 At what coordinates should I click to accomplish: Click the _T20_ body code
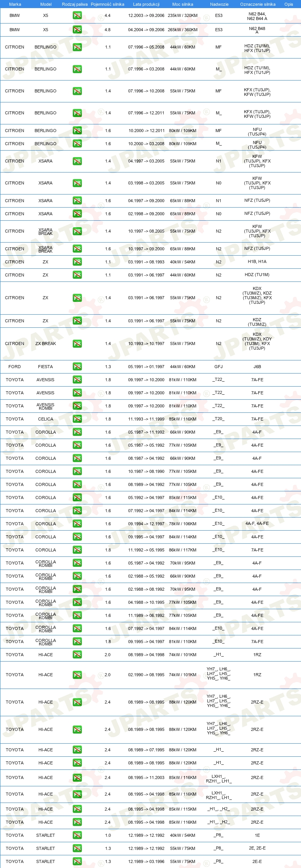(219, 419)
